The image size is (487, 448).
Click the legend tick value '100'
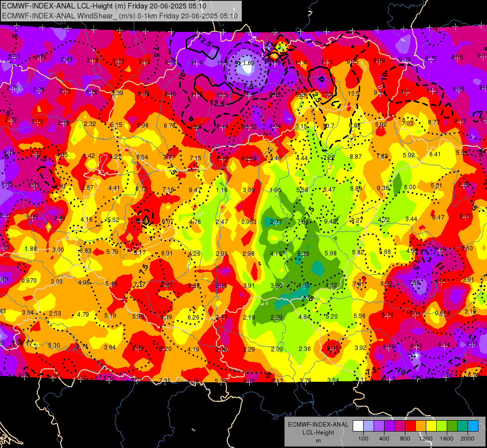pyautogui.click(x=363, y=439)
